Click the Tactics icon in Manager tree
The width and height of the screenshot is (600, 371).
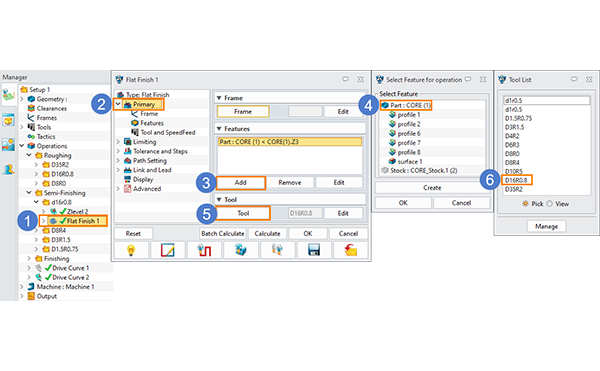[31, 137]
